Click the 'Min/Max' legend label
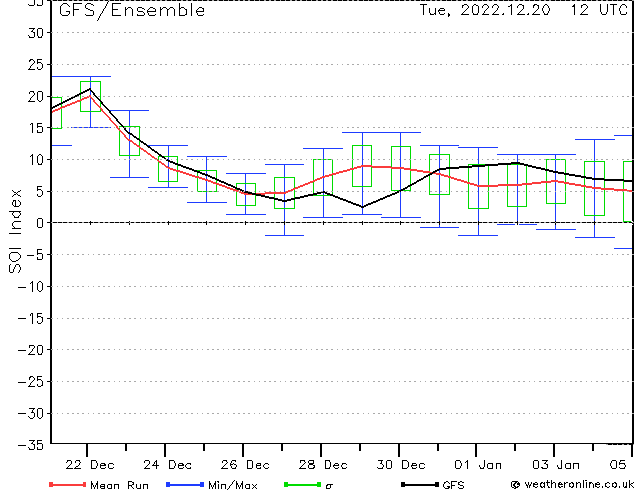The height and width of the screenshot is (490, 634). coord(233,485)
